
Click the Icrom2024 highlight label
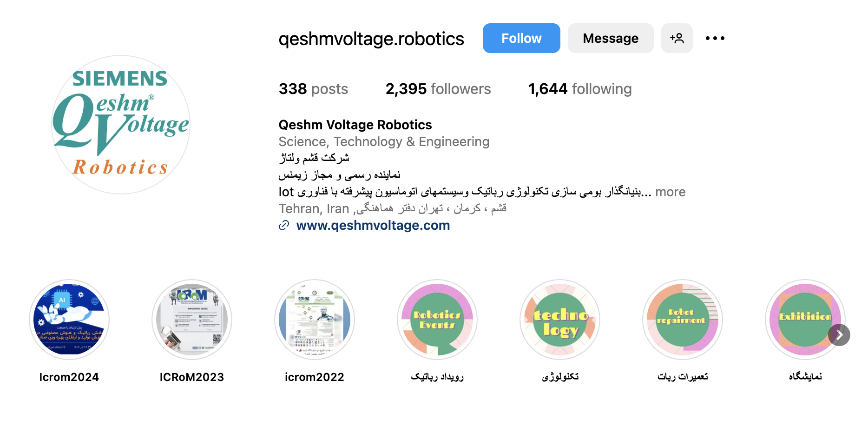(x=69, y=377)
